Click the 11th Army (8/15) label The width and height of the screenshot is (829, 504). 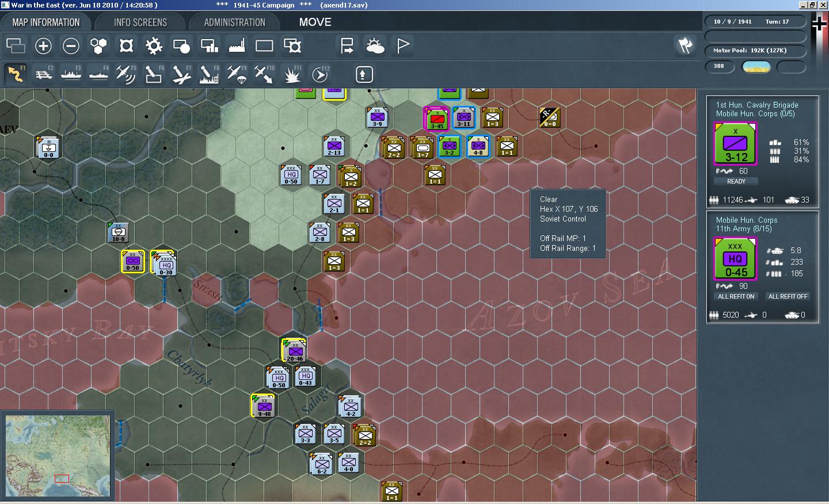click(744, 228)
